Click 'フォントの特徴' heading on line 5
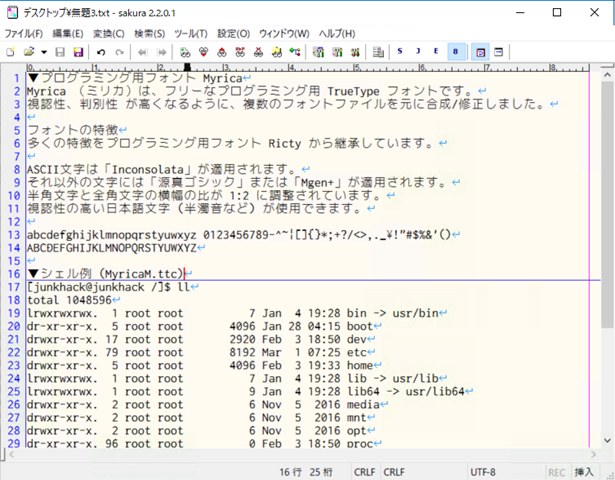Screen dimensions: 615x480 [73, 130]
